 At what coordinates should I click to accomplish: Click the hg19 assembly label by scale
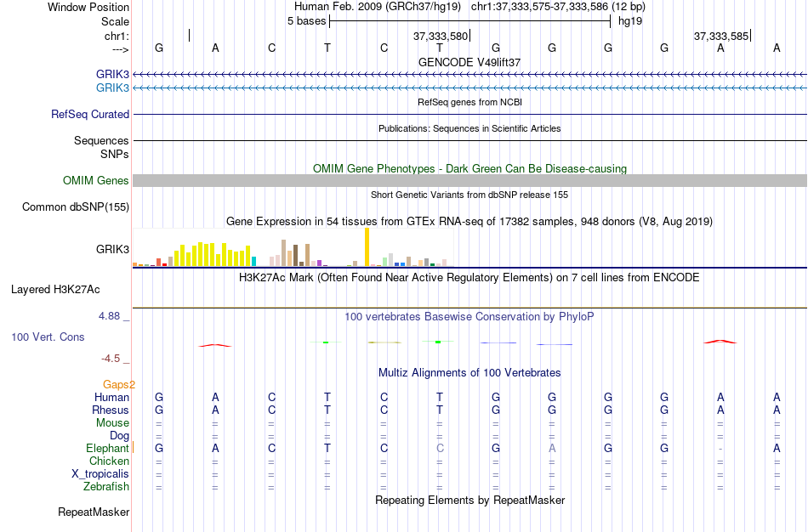pyautogui.click(x=630, y=21)
